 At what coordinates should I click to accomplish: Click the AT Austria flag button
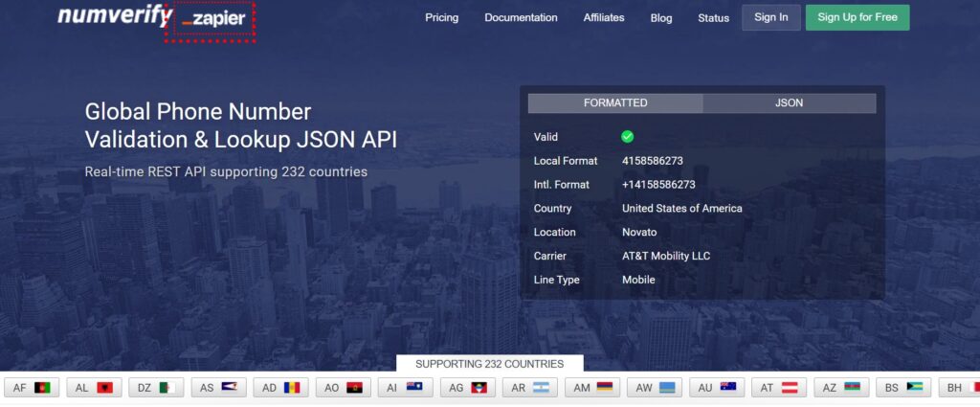779,388
